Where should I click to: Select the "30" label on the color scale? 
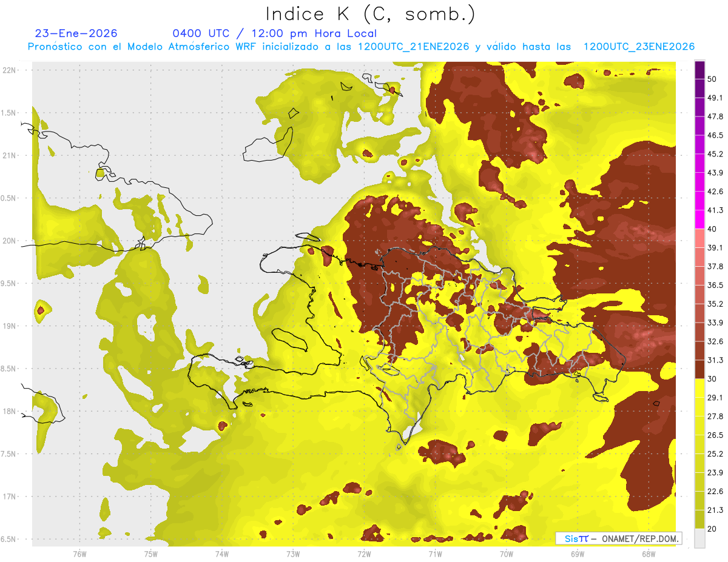(712, 379)
